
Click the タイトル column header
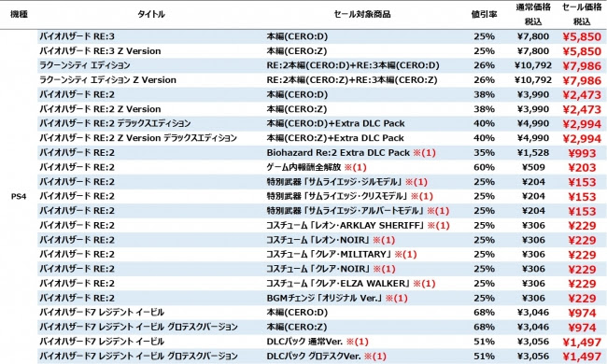click(151, 14)
